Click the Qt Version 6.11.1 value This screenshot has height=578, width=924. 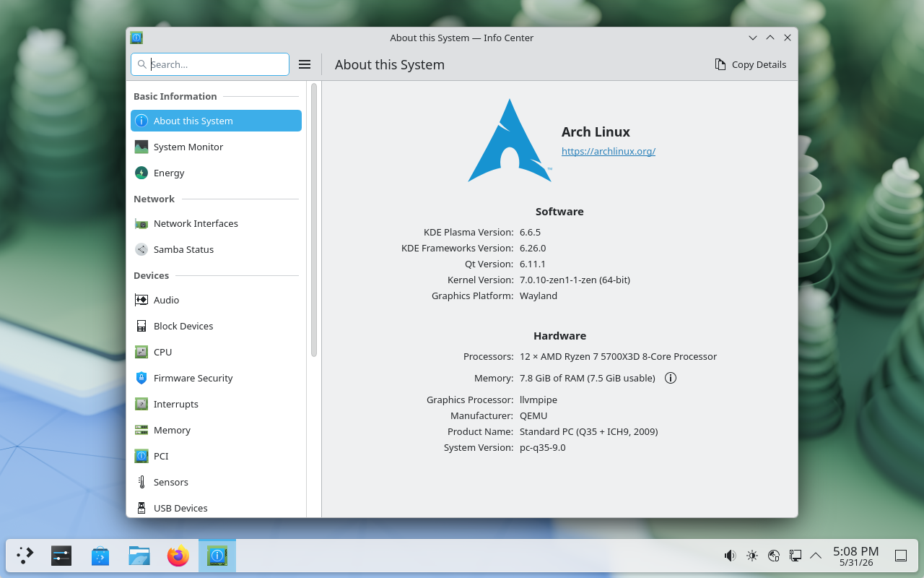[533, 264]
